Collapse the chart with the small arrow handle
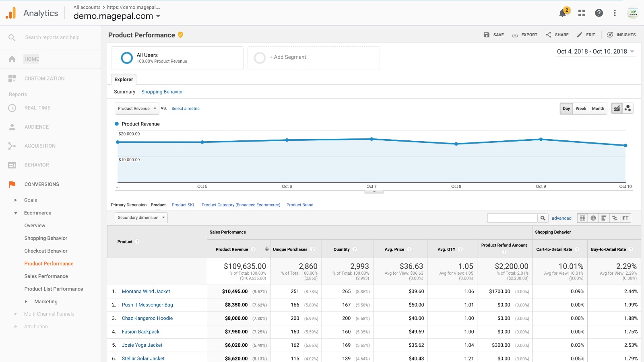This screenshot has height=362, width=644. pos(374,192)
